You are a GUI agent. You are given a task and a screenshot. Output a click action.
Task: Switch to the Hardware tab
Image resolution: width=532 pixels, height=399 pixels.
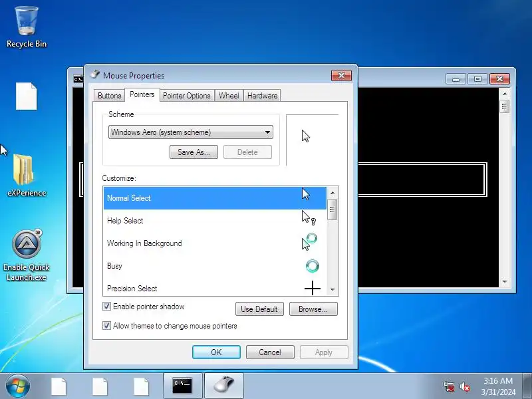262,96
